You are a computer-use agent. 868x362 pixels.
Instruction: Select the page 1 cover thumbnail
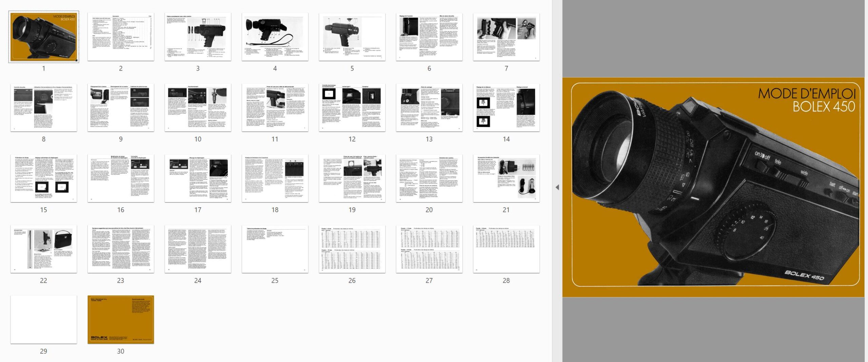44,37
